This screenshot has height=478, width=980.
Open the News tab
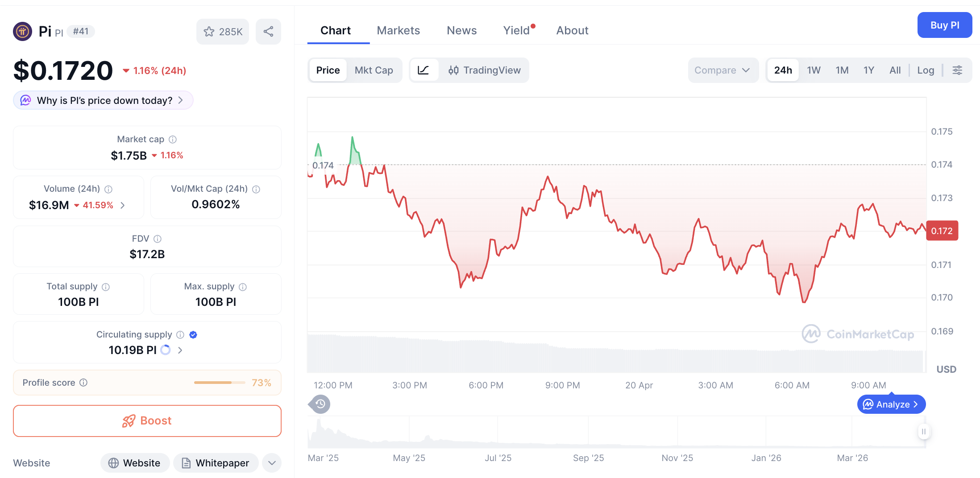pos(461,30)
